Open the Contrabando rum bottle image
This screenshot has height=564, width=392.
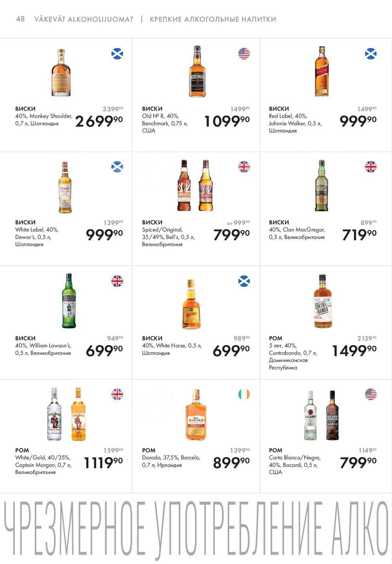click(323, 301)
